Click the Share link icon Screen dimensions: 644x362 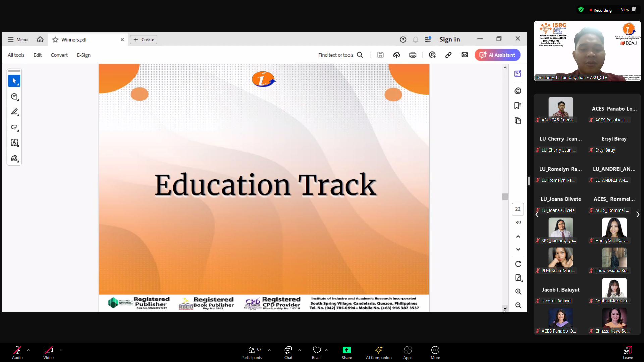click(x=448, y=55)
